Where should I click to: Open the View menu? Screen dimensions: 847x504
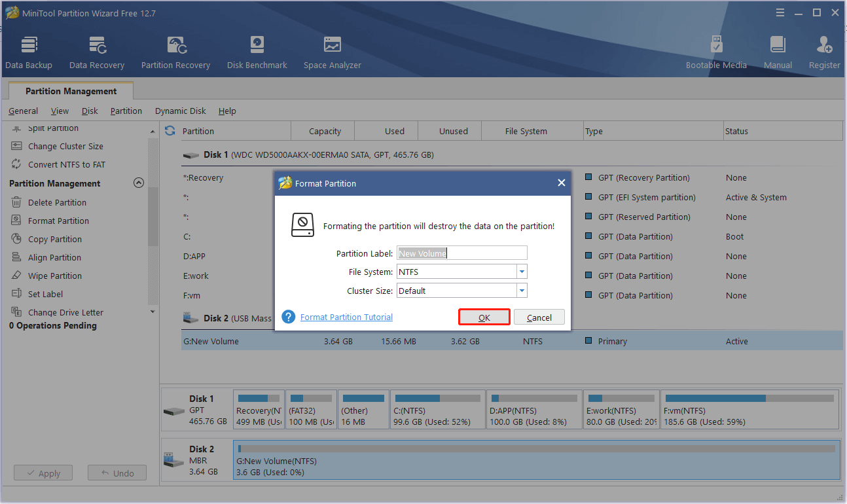pos(60,111)
